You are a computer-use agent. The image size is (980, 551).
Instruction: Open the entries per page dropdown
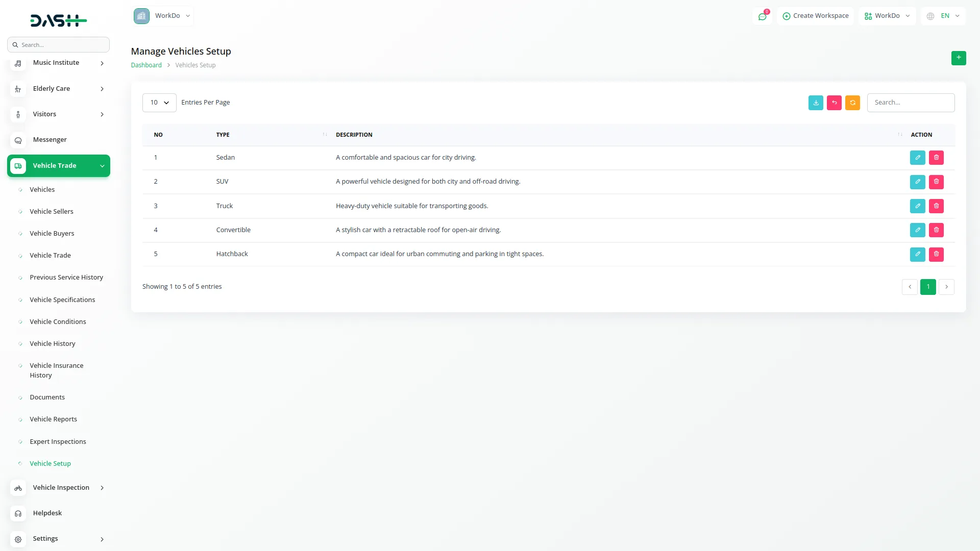(159, 103)
